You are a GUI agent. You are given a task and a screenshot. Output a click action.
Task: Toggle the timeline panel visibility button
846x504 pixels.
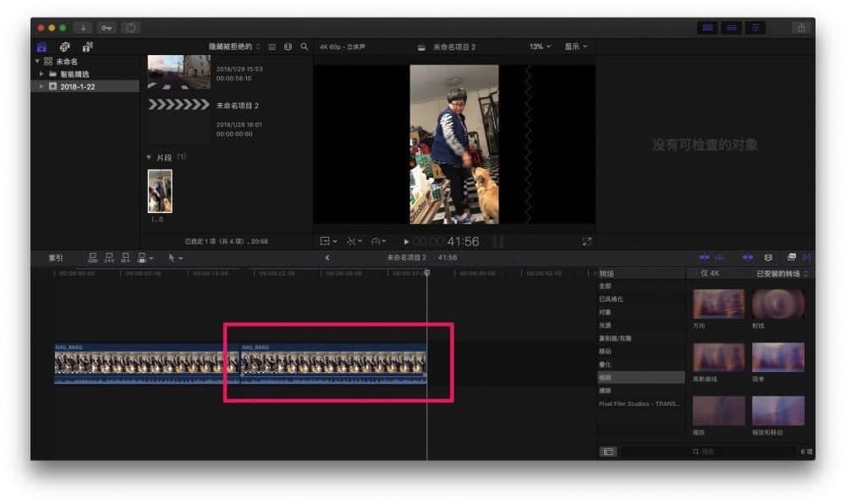[x=732, y=28]
